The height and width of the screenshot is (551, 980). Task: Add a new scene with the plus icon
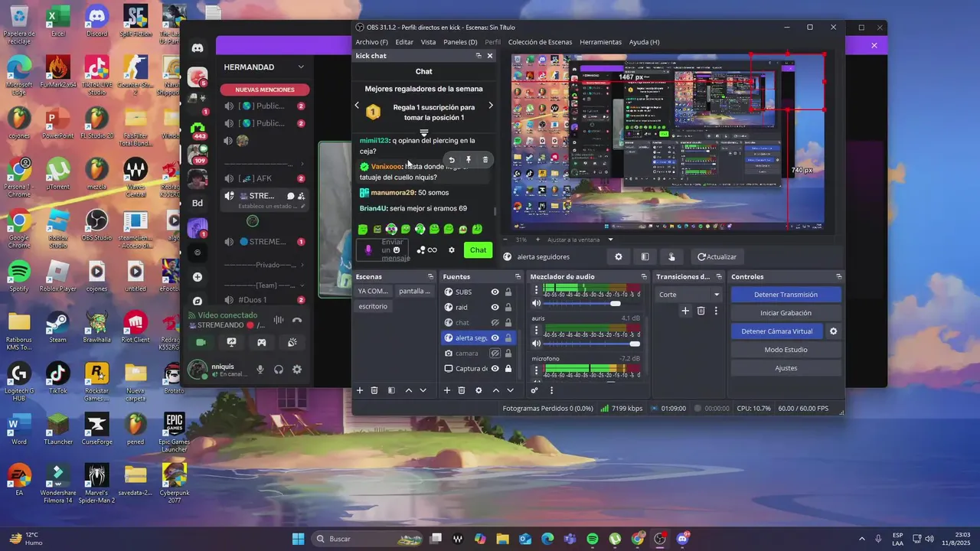pos(360,390)
